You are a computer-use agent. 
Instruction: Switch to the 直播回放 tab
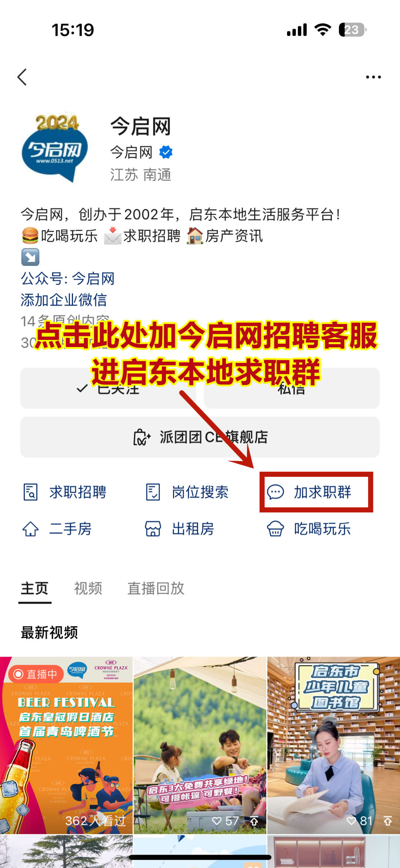coord(156,588)
